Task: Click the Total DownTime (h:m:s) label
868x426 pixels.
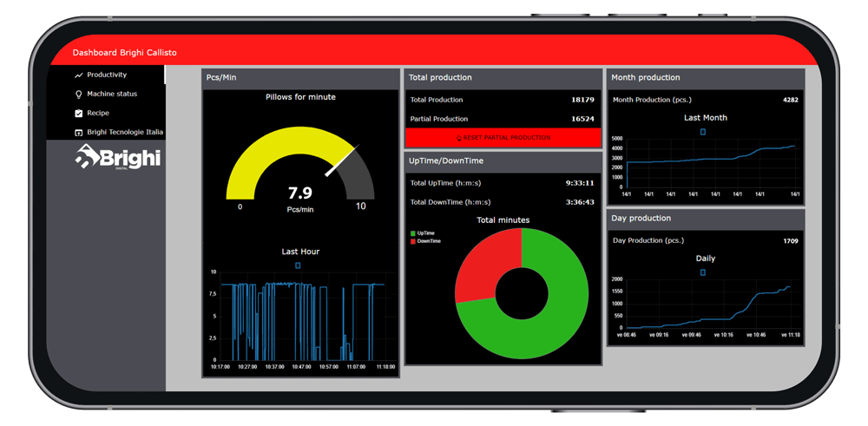Action: 450,202
